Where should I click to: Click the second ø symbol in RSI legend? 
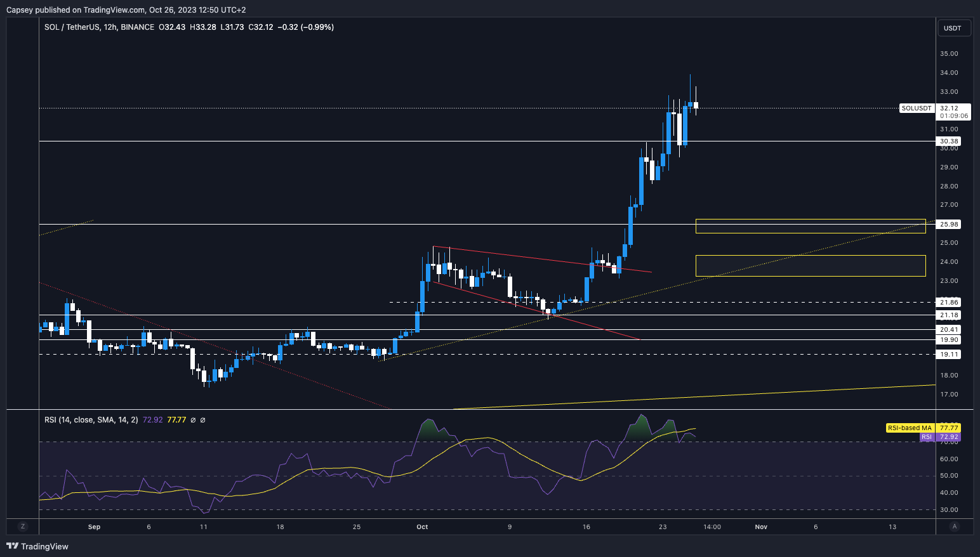(x=202, y=420)
